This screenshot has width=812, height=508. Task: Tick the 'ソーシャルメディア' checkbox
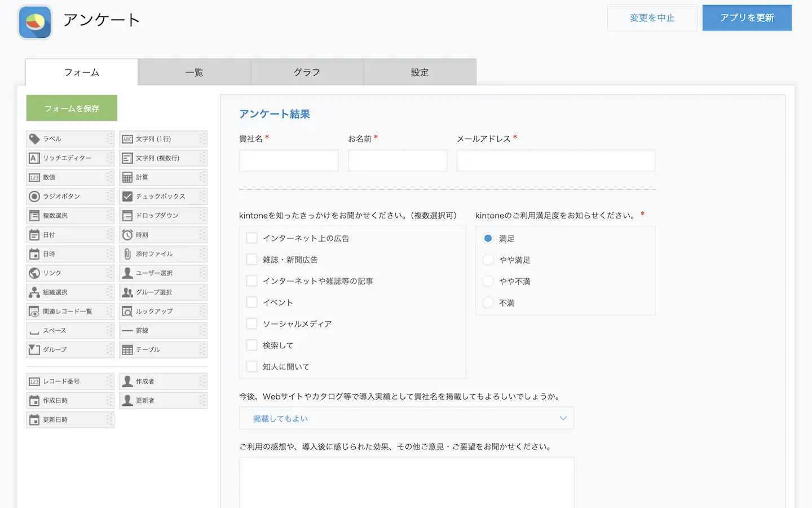[x=252, y=324]
